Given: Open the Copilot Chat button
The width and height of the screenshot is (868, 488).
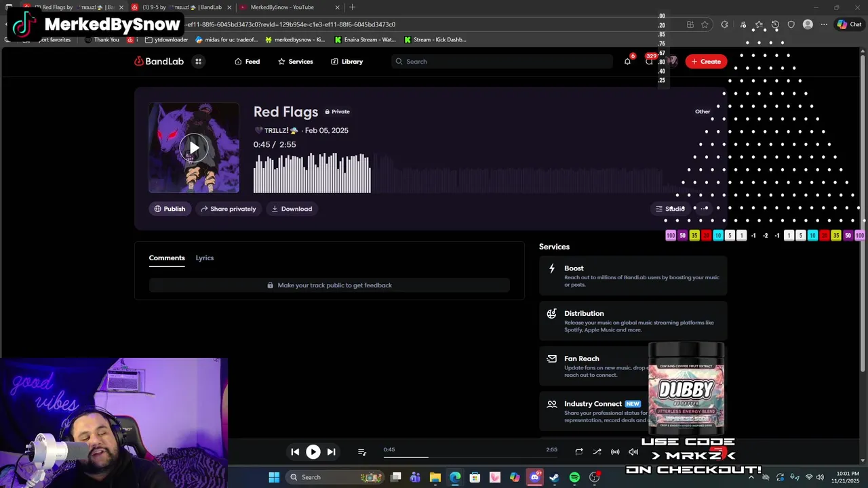Looking at the screenshot, I should tap(850, 24).
